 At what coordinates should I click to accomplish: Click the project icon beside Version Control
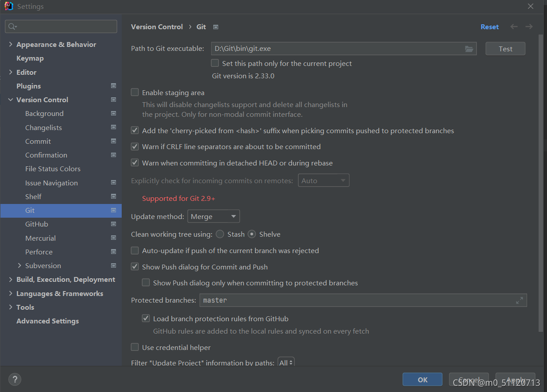click(x=113, y=100)
